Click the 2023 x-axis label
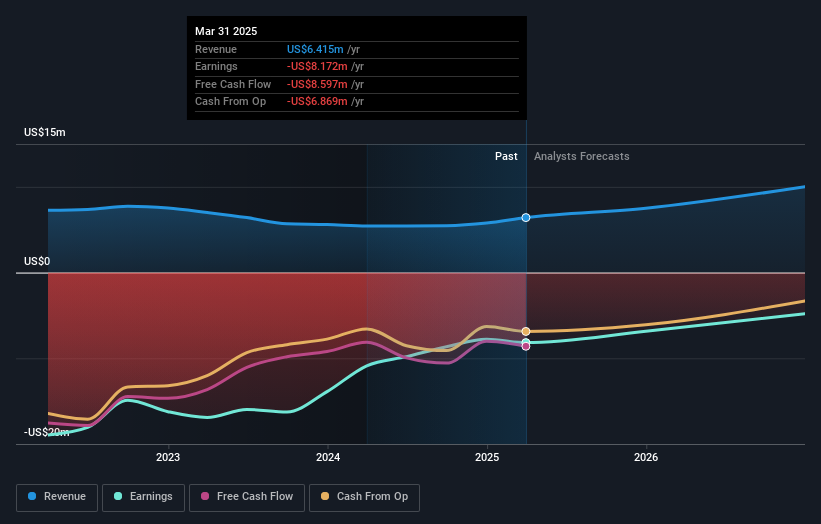 [x=168, y=458]
